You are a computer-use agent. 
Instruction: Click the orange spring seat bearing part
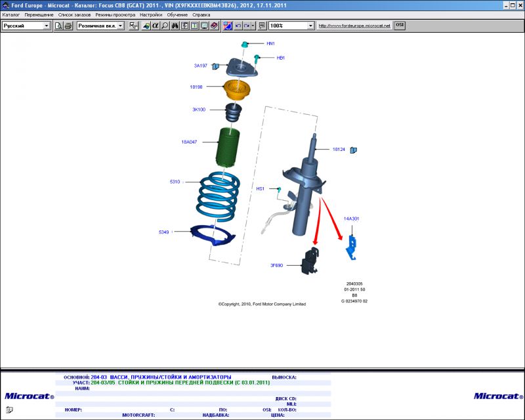pyautogui.click(x=236, y=90)
